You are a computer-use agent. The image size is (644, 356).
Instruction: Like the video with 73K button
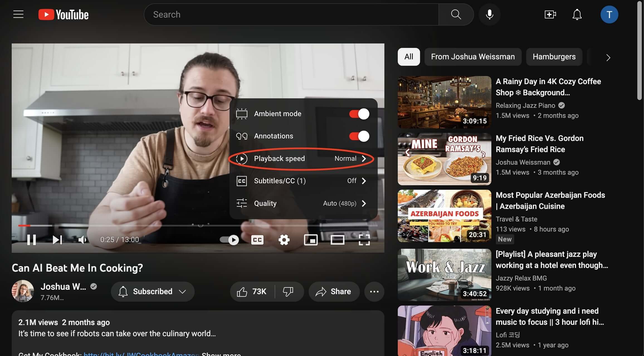pos(252,291)
